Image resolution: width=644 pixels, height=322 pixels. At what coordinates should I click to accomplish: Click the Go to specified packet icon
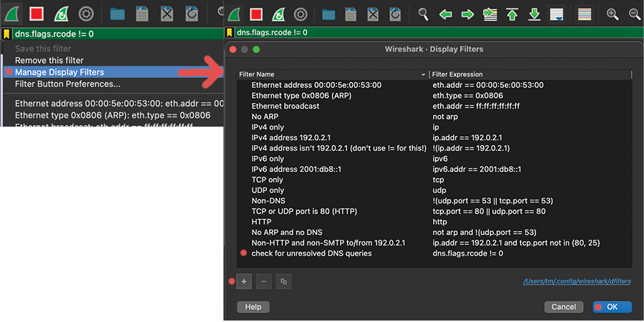[x=490, y=14]
